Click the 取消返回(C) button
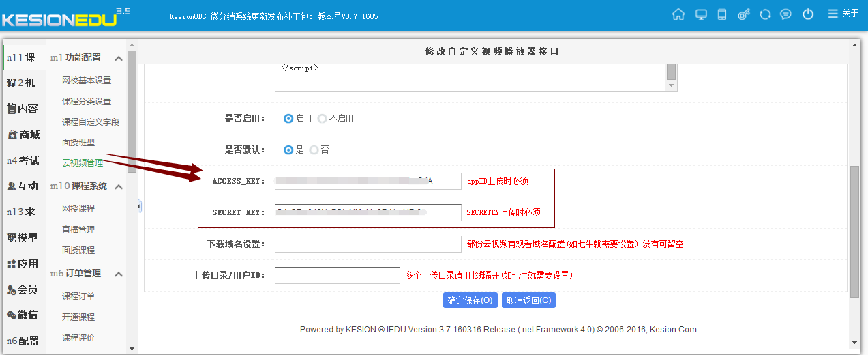The height and width of the screenshot is (355, 868). tap(528, 300)
